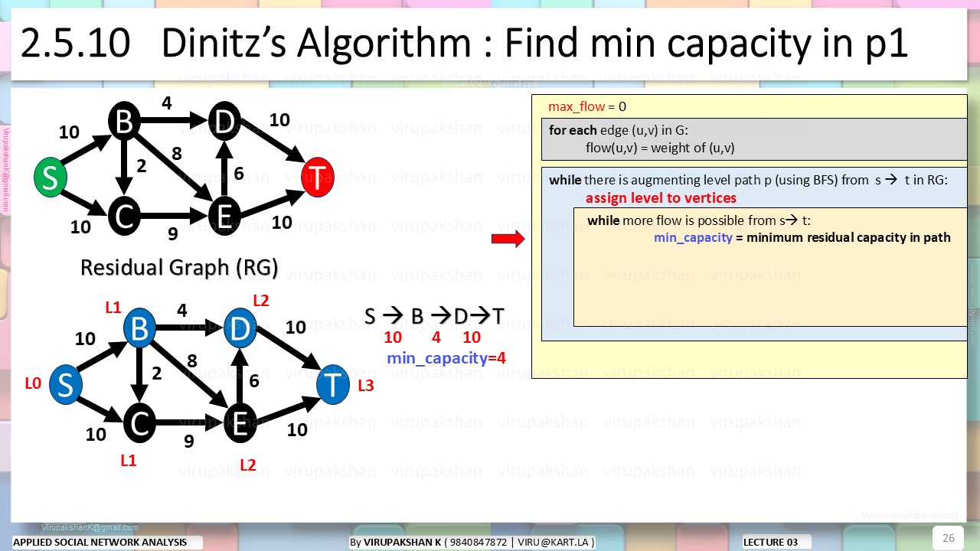Screen dimensions: 980x551
Task: Click the "flow(u,v) = weight of (u,v)" line
Action: point(660,148)
